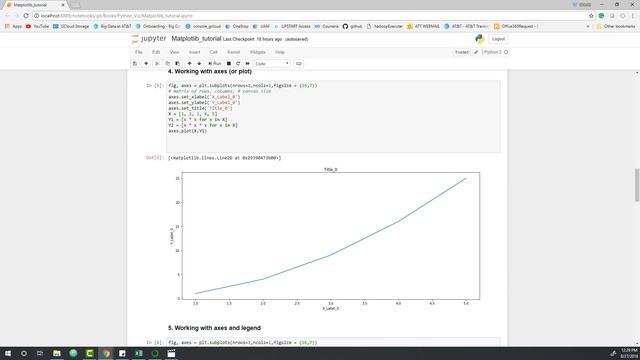
Task: Expand the bookmarks overflow chevron
Action: pyautogui.click(x=588, y=26)
